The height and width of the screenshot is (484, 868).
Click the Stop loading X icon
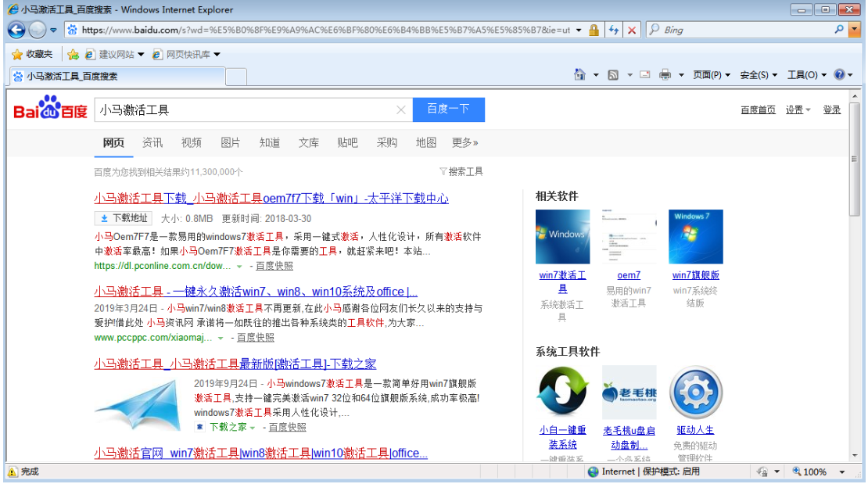(632, 30)
